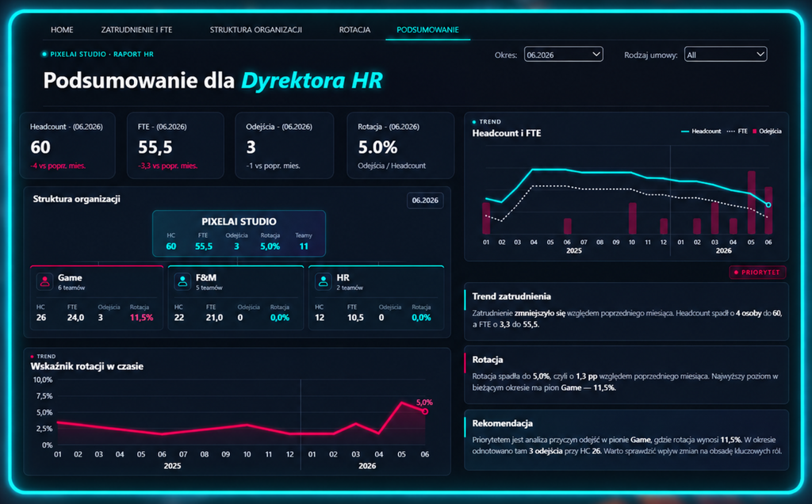Screen dimensions: 812x504
Task: Click '-4 vs popr. mies.' under Headcount
Action: coord(58,166)
